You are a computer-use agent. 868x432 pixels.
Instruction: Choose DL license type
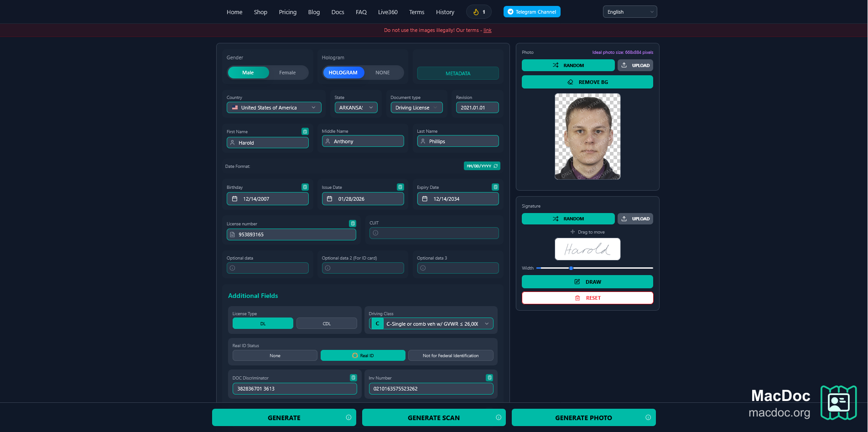263,323
